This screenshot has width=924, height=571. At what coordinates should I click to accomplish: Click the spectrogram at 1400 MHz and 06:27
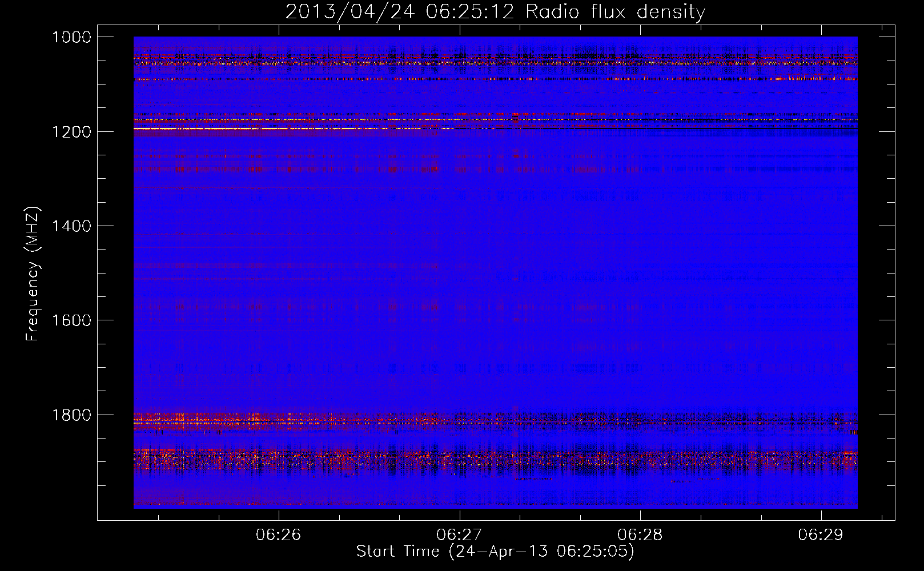pyautogui.click(x=459, y=226)
